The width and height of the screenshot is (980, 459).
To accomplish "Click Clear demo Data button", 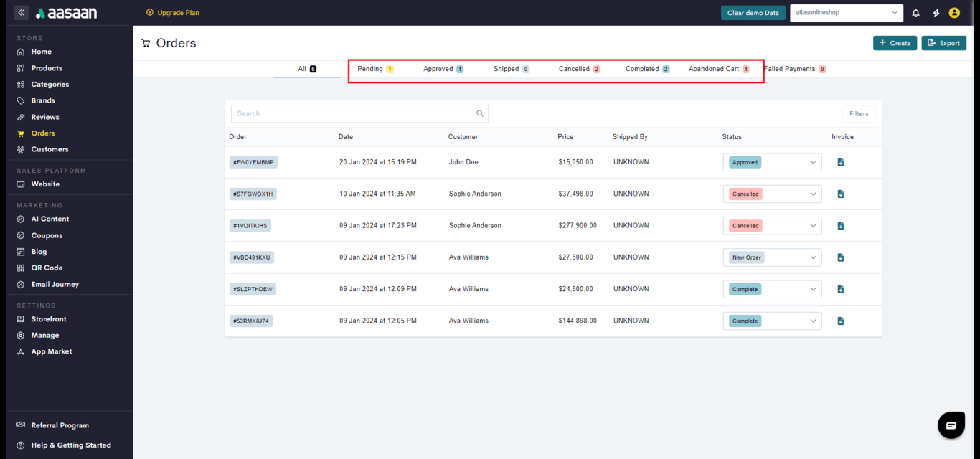I will coord(753,13).
